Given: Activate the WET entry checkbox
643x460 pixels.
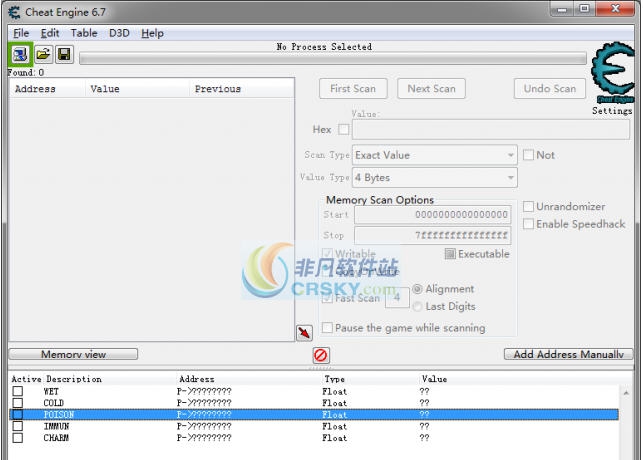Looking at the screenshot, I should [x=18, y=391].
